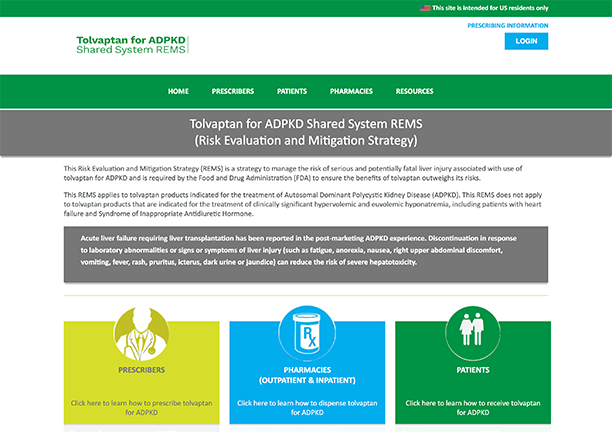Select the green Patients card heading
The width and height of the screenshot is (612, 432).
pyautogui.click(x=473, y=369)
